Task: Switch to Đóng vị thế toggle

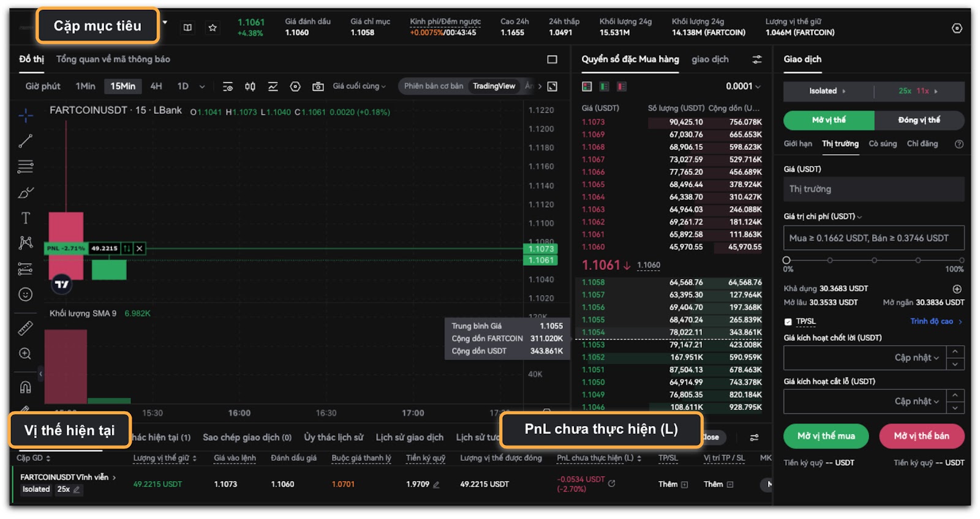Action: [x=919, y=120]
